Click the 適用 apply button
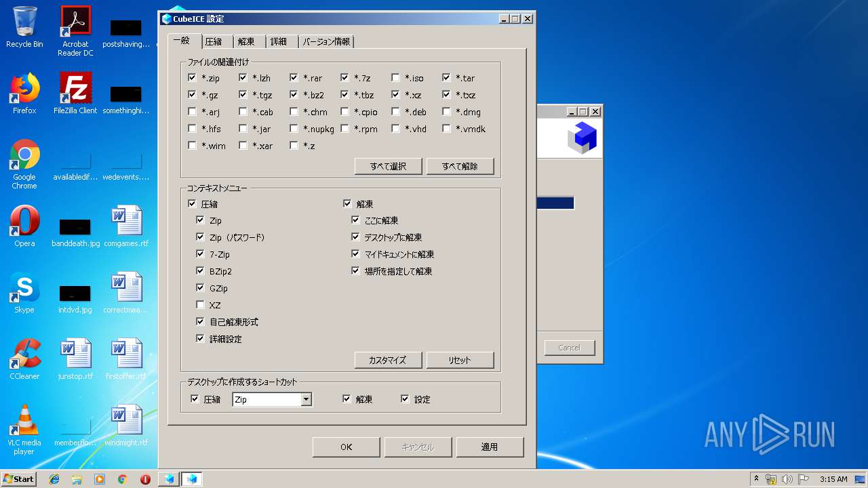The width and height of the screenshot is (868, 488). coord(490,447)
